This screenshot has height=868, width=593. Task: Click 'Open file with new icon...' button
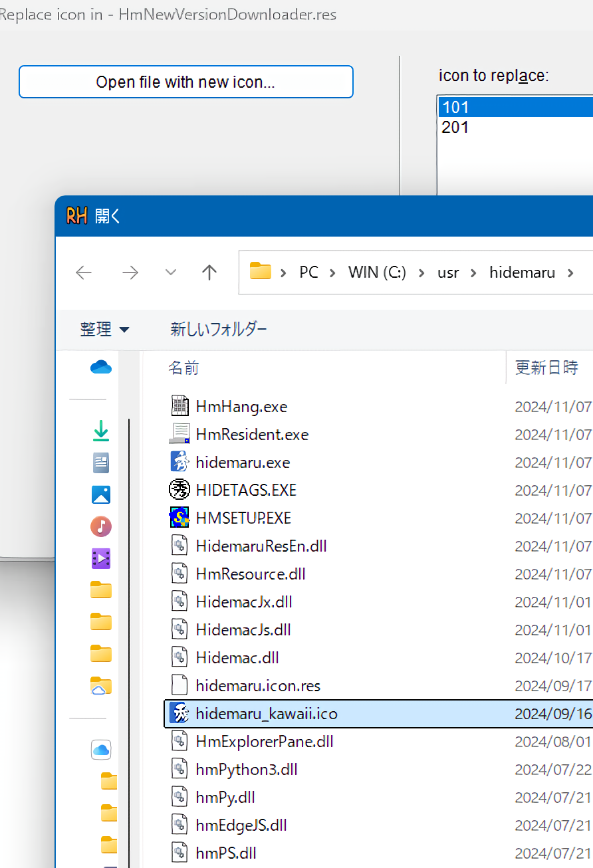[185, 82]
